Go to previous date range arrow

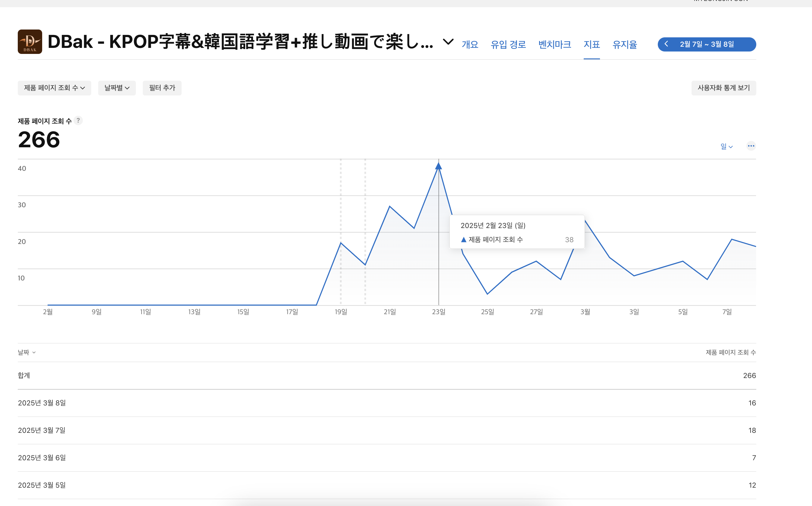tap(666, 44)
